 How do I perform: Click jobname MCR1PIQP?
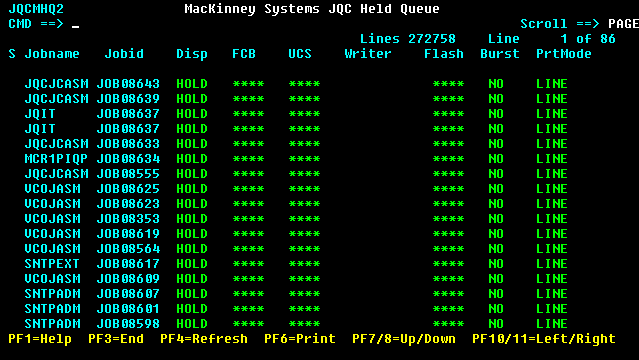tap(56, 159)
